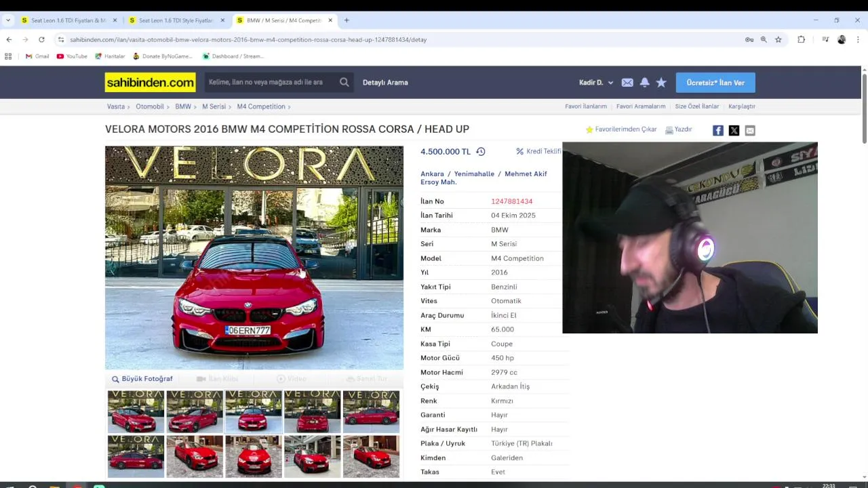Open Gmail bookmark

coord(37,56)
